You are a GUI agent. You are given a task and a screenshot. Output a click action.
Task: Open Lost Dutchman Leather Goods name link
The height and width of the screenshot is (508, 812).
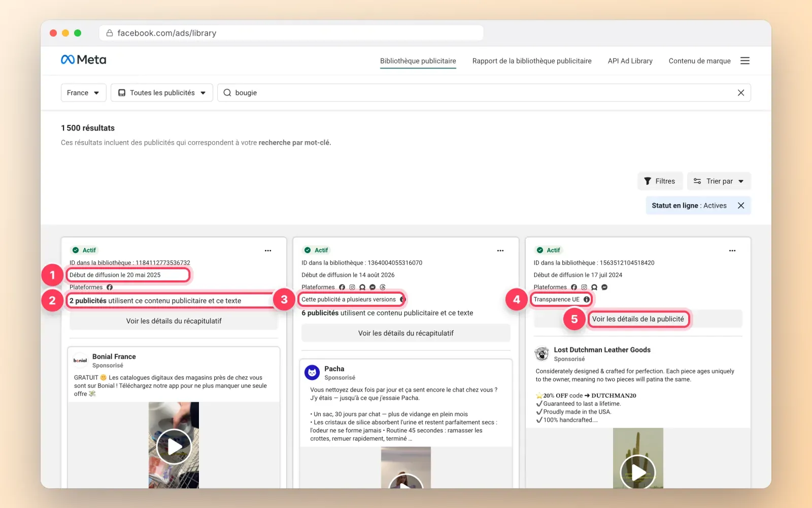602,350
